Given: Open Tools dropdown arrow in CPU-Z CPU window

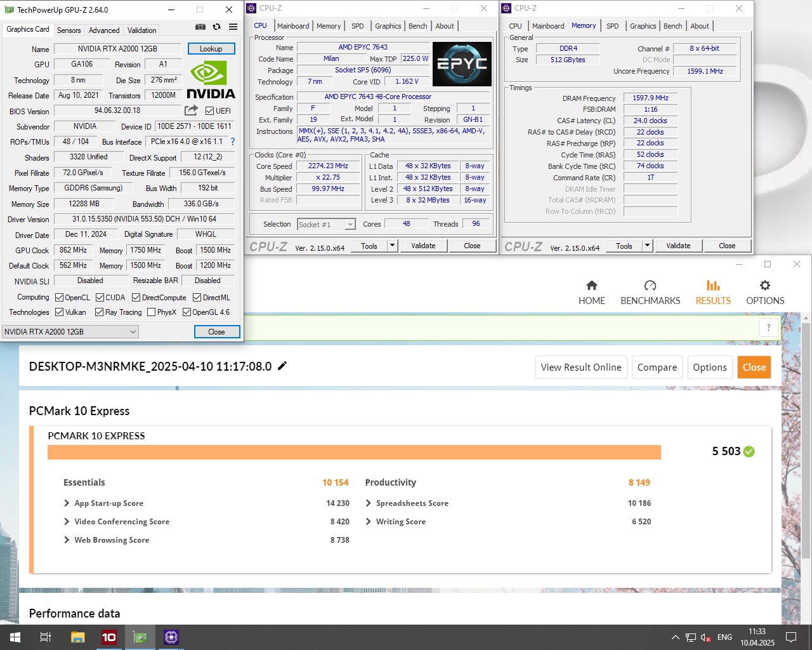Looking at the screenshot, I should tap(392, 246).
